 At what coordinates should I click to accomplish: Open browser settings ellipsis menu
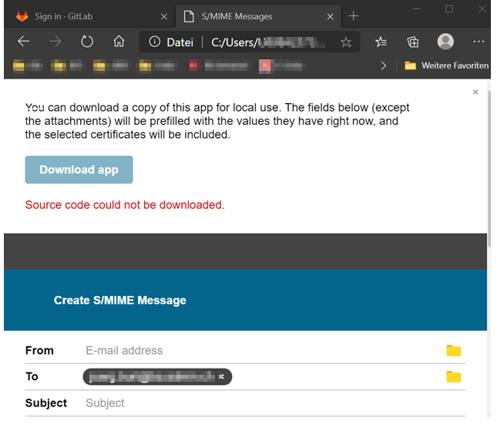tap(479, 42)
